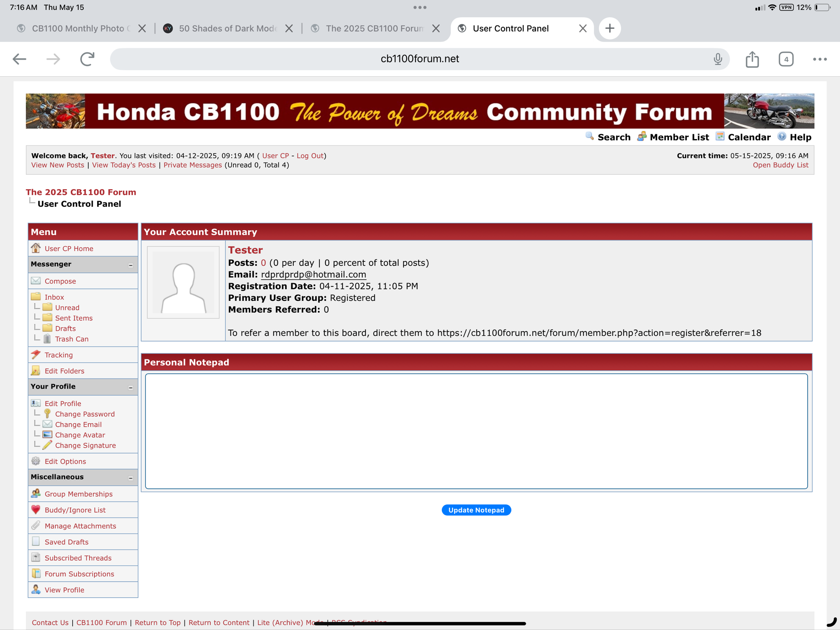840x630 pixels.
Task: Open the share icon in the browser toolbar
Action: [x=752, y=59]
